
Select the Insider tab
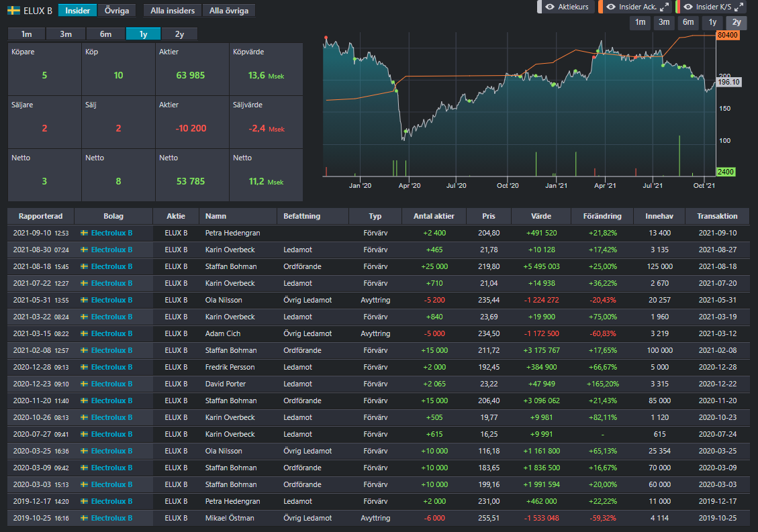pyautogui.click(x=77, y=10)
